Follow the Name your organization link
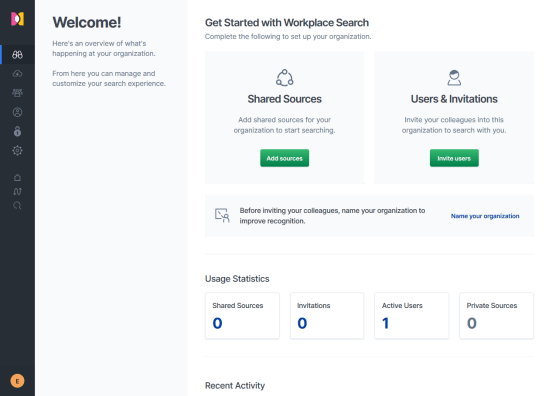Viewport: 560px width, 396px height. [x=485, y=216]
